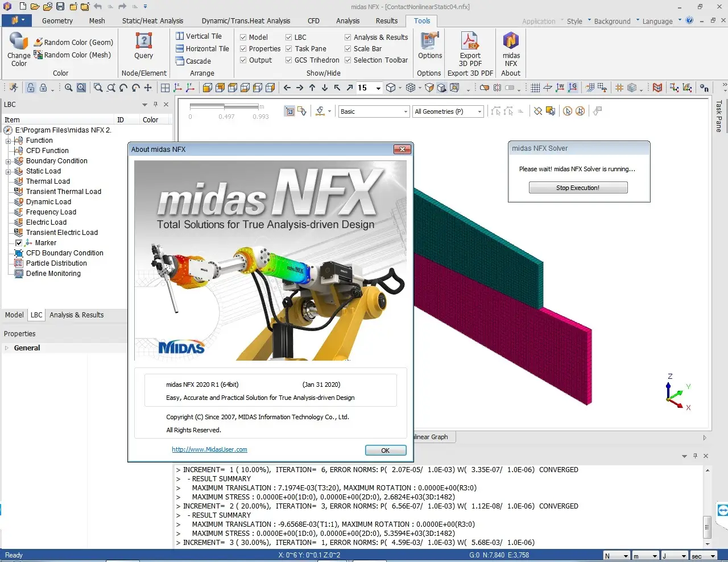Uncheck the Marker tree checkbox
The image size is (728, 562).
(x=19, y=243)
